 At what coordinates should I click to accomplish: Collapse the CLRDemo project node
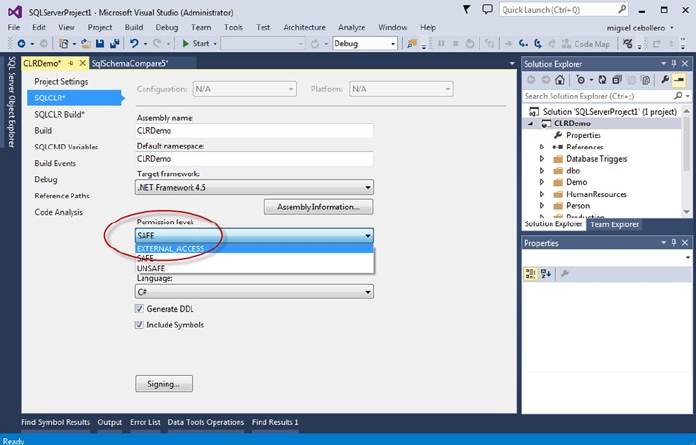(x=530, y=124)
